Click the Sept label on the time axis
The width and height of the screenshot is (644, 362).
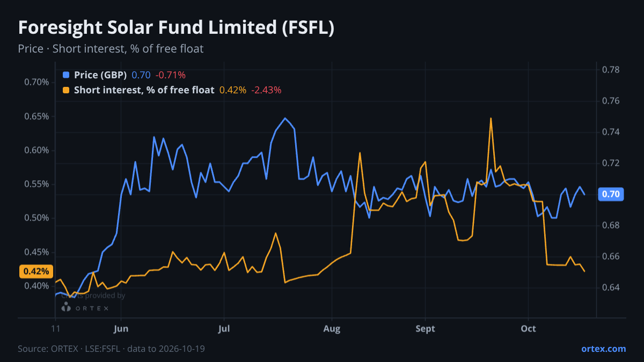pyautogui.click(x=425, y=329)
